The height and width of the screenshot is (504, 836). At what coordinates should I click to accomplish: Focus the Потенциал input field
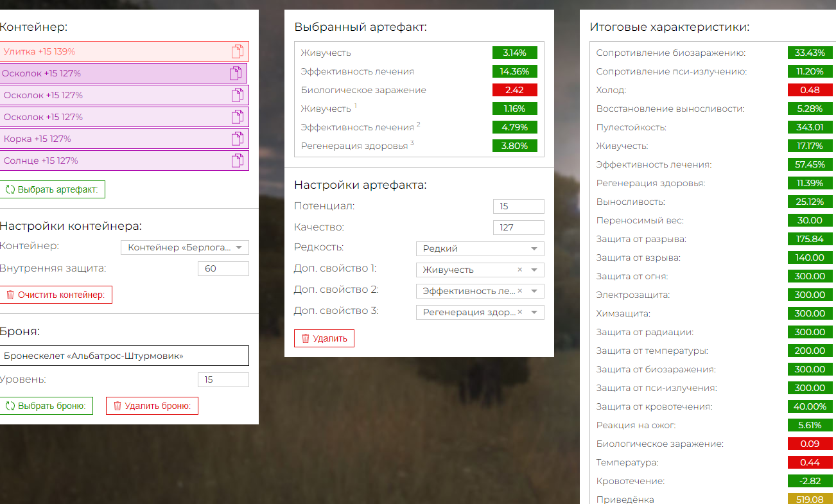point(519,207)
